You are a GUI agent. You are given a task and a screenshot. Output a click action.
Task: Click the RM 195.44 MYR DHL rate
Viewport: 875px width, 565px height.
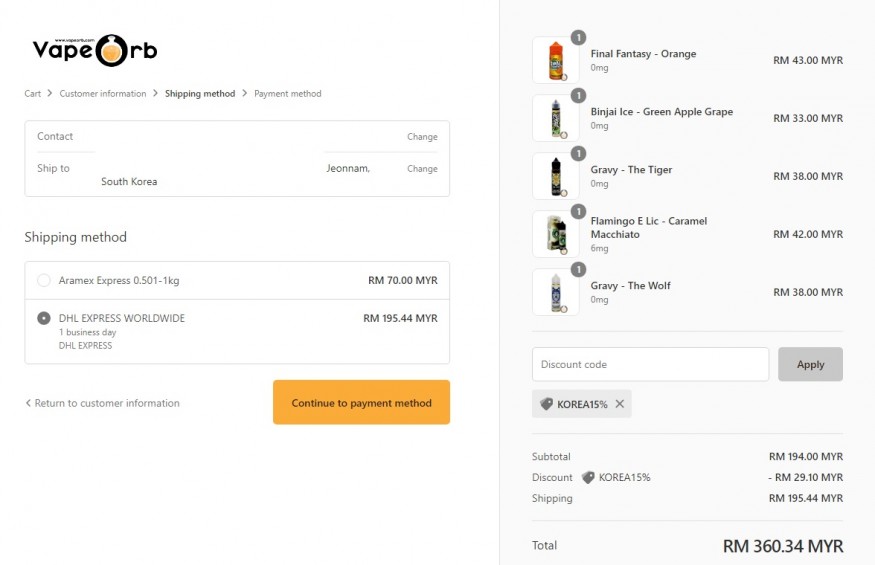[x=400, y=318]
